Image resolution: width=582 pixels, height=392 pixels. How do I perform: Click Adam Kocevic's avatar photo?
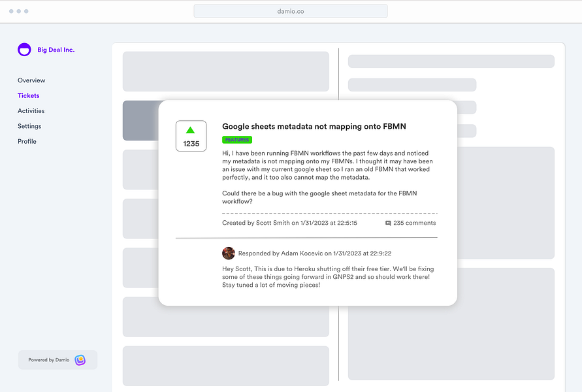coord(229,253)
